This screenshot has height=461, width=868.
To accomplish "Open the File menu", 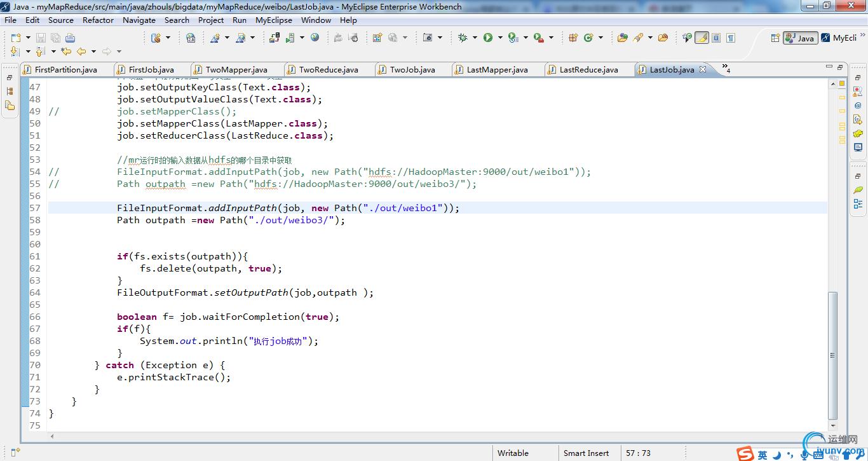I will [x=11, y=20].
